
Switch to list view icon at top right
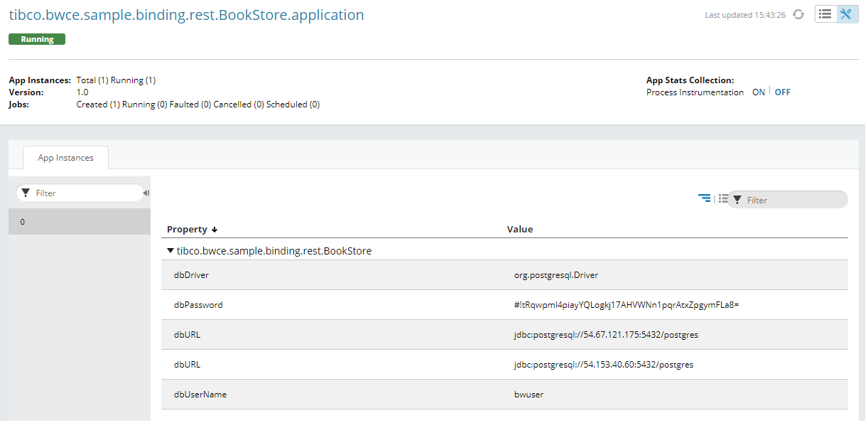(825, 14)
